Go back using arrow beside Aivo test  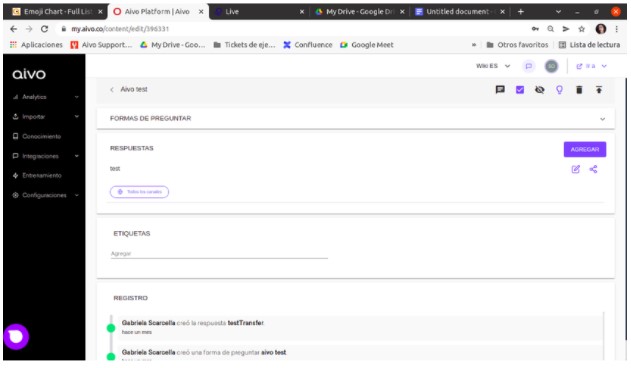click(x=111, y=89)
